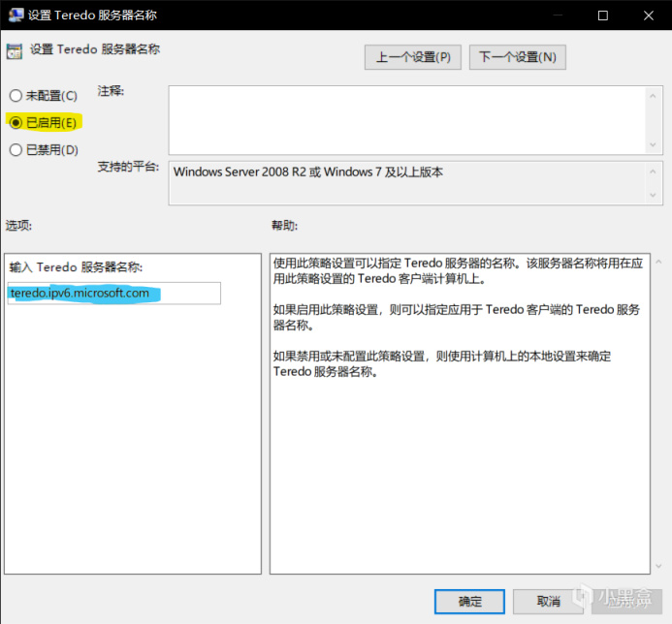Click the text 'Windows Server 2008 R2 或 Windows 7 及以上版本'

coord(308,172)
